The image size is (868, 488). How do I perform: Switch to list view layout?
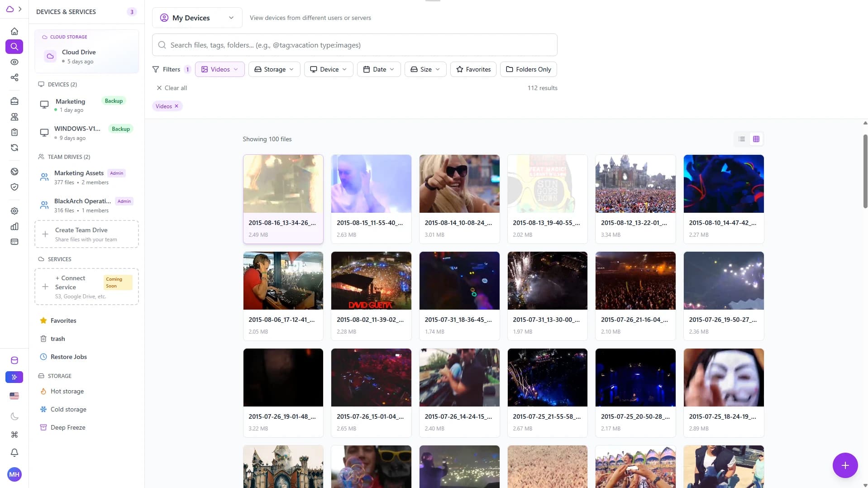click(741, 139)
